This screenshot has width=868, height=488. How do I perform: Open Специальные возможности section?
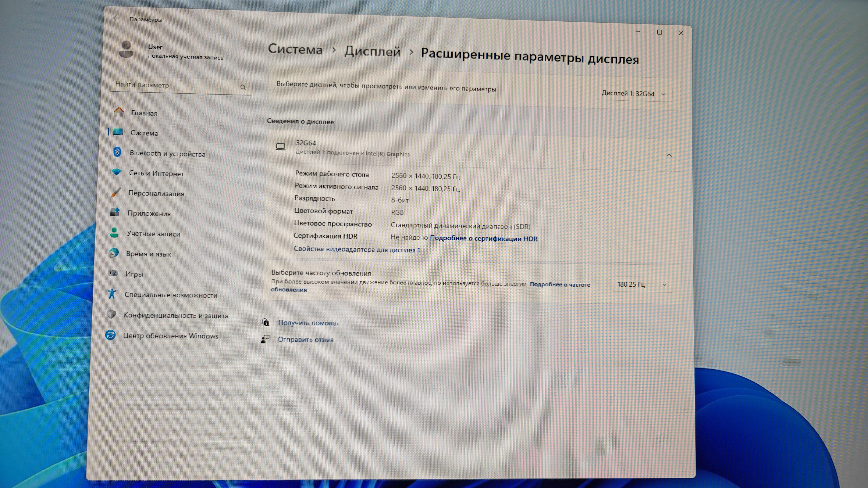[x=171, y=295]
